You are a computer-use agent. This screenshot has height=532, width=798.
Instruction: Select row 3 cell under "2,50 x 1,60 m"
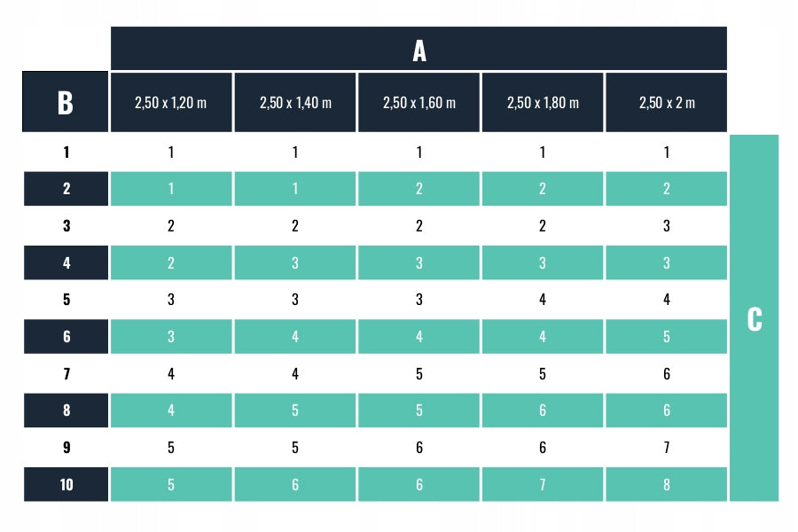pos(419,226)
